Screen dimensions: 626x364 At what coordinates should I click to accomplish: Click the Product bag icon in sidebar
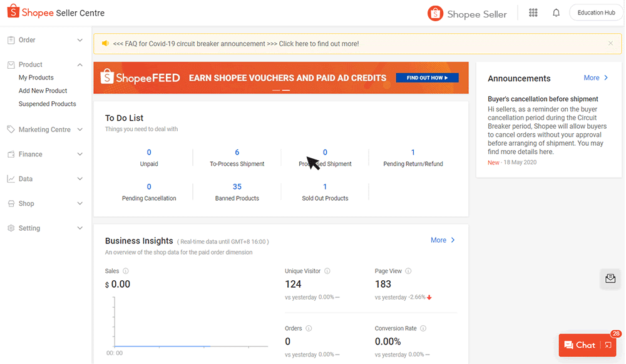click(x=11, y=64)
